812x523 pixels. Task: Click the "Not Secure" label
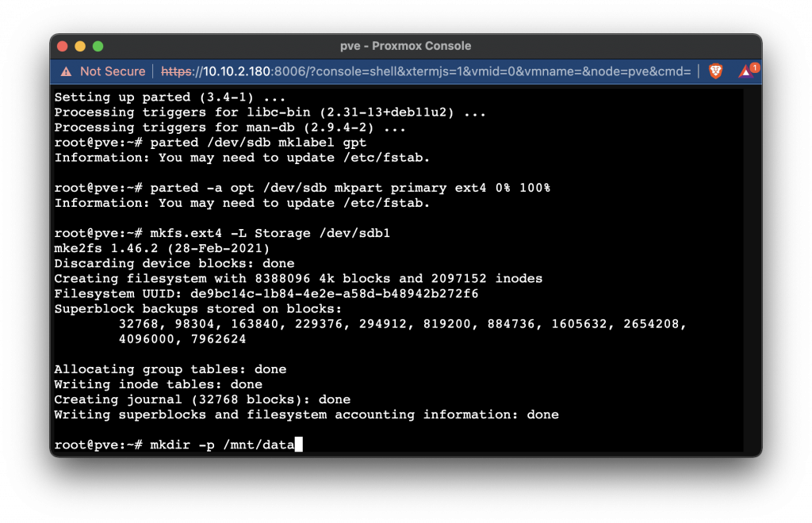click(x=113, y=71)
